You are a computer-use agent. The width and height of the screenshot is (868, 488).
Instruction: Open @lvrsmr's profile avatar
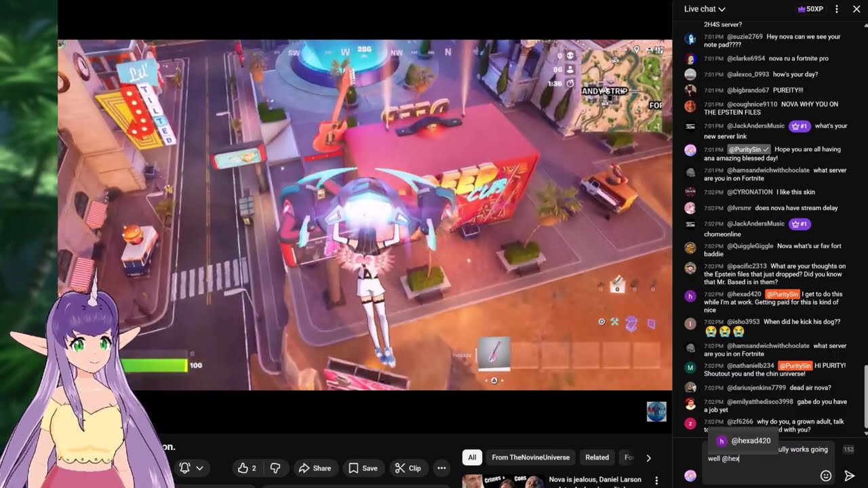690,208
